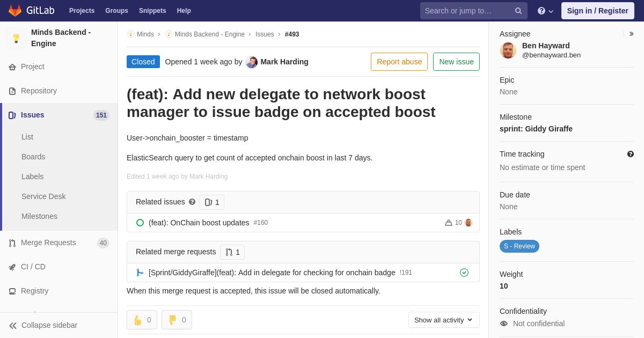Click the #493 breadcrumb issue number
This screenshot has height=338, width=644.
tap(292, 34)
